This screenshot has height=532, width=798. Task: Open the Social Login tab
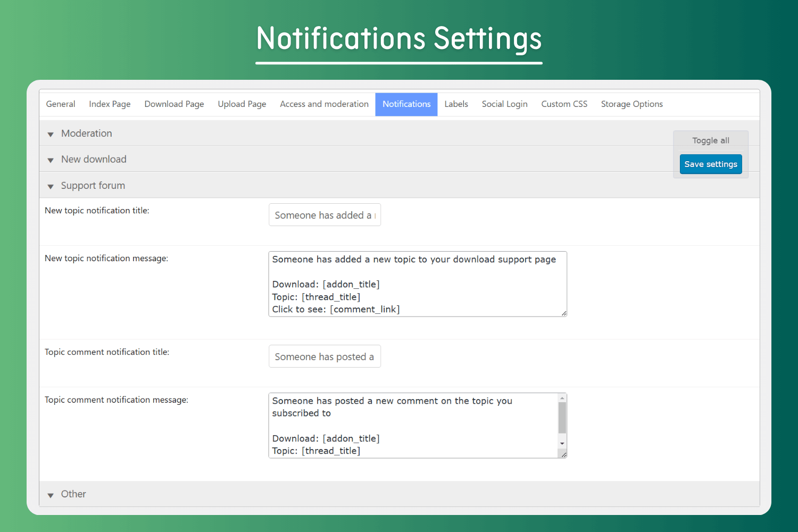504,104
